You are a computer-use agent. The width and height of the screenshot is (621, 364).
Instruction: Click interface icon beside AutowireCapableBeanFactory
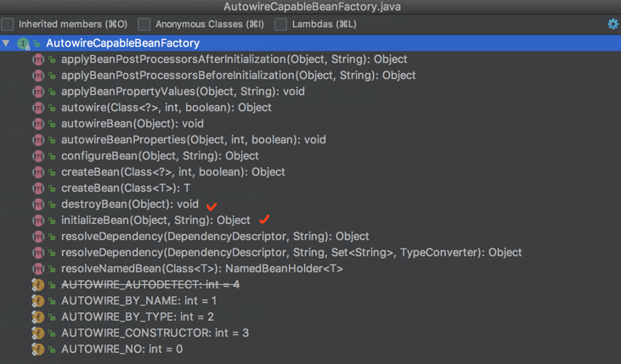(x=23, y=43)
